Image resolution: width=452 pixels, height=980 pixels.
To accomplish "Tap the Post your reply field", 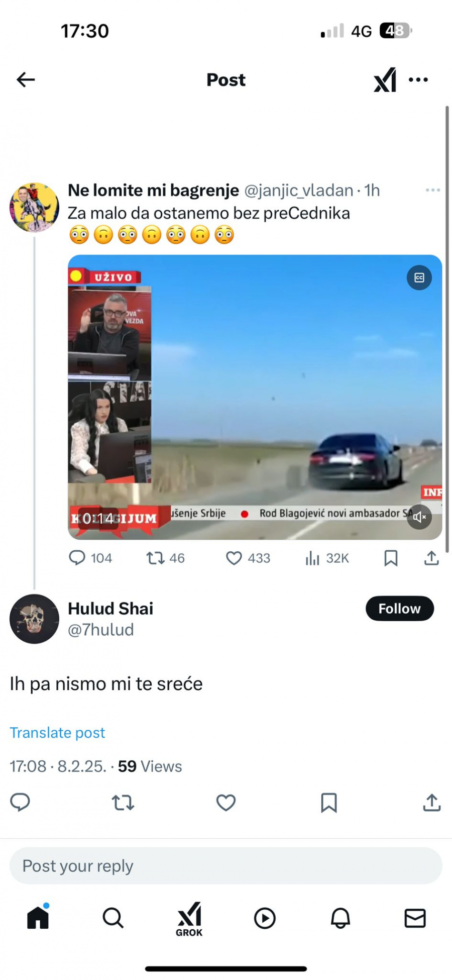I will tap(226, 866).
